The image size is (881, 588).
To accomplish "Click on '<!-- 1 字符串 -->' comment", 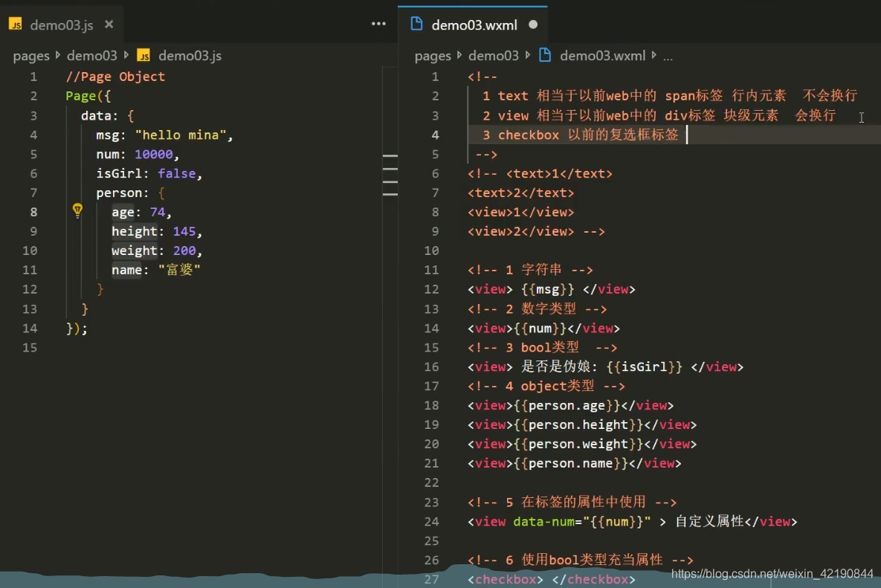I will click(x=530, y=270).
